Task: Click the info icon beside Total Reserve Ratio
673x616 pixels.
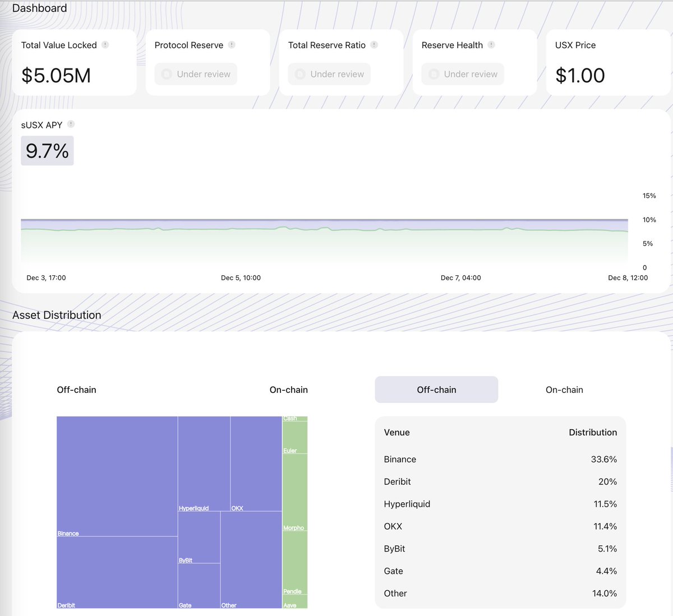Action: (374, 45)
